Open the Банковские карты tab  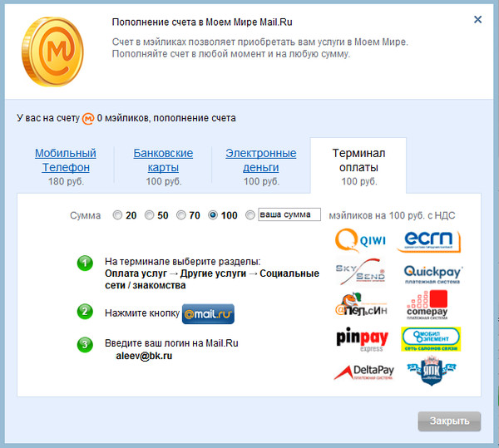coord(163,160)
